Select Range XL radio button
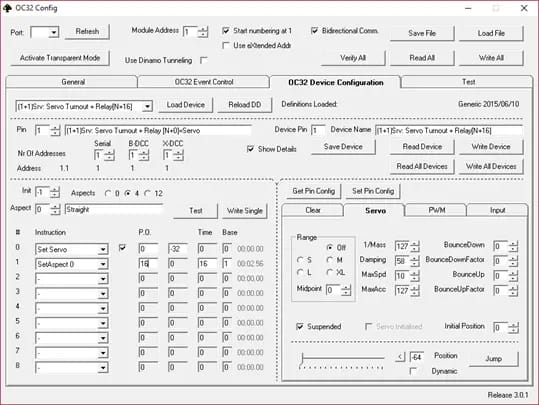 [330, 273]
